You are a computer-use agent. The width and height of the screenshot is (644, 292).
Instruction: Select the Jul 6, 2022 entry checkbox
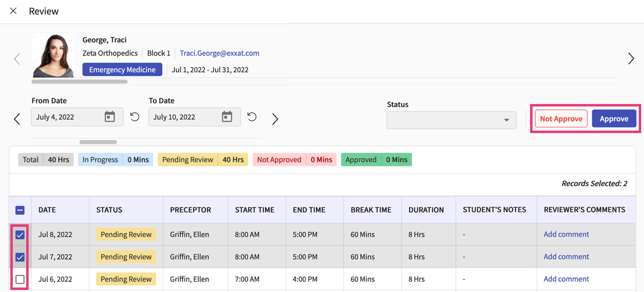point(20,279)
